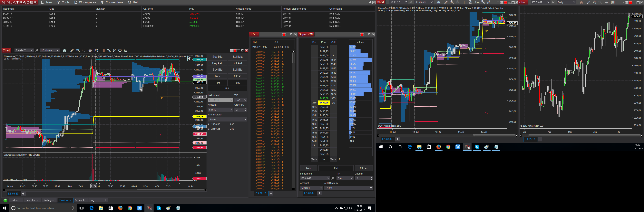Image resolution: width=644 pixels, height=212 pixels.
Task: Add a new tab next to Log
Action: click(x=105, y=200)
